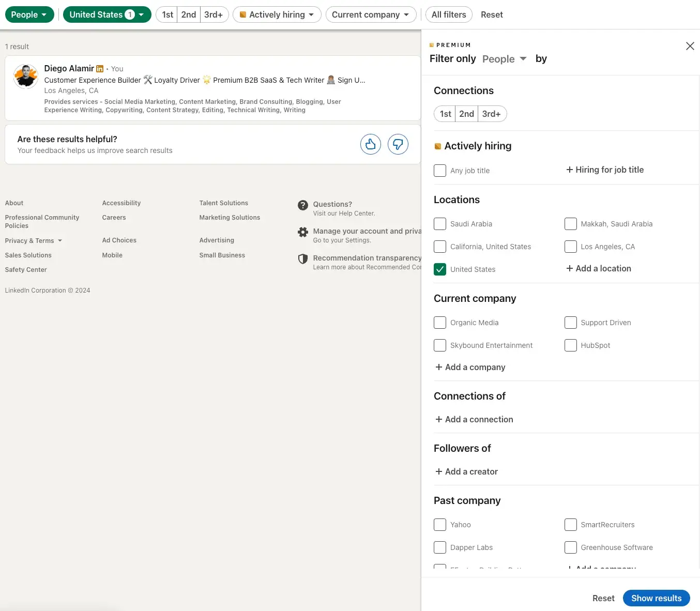Click the Questions help circle icon
Image resolution: width=700 pixels, height=611 pixels.
point(303,205)
